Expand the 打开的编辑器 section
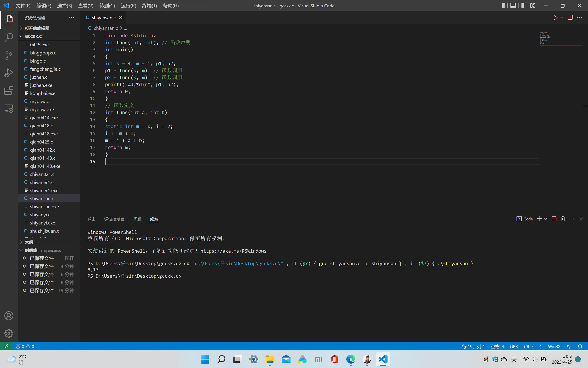 (x=49, y=28)
